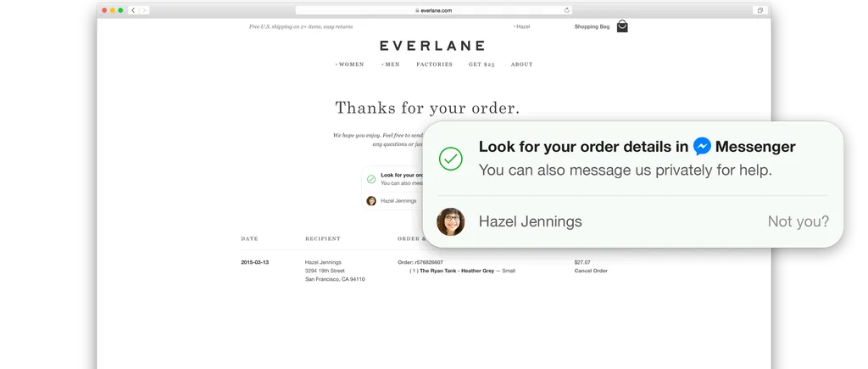The width and height of the screenshot is (868, 369).
Task: Click the everlane.com address bar
Action: pyautogui.click(x=433, y=10)
